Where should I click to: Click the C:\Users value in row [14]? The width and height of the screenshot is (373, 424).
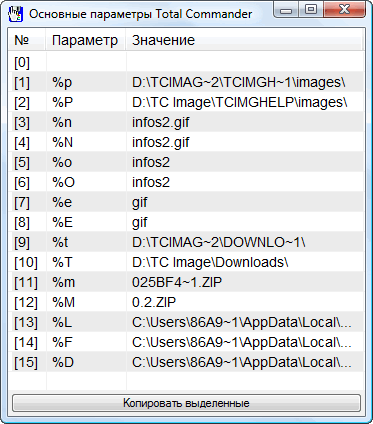click(x=242, y=342)
